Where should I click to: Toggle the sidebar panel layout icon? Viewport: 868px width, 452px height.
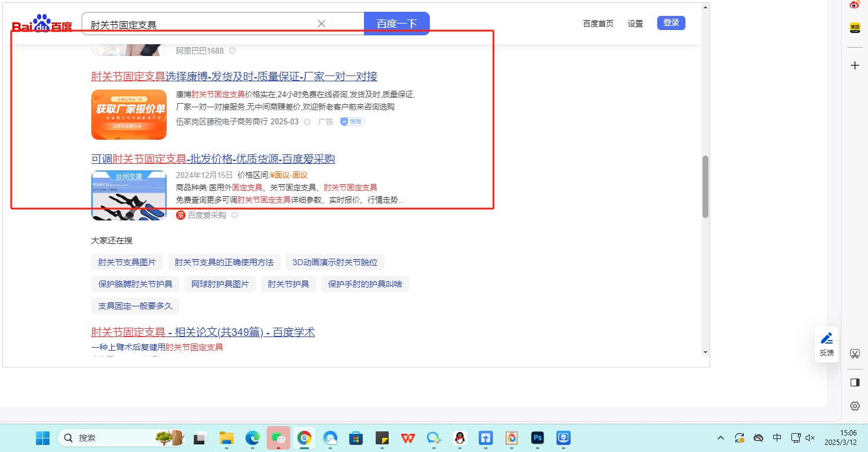click(x=855, y=382)
